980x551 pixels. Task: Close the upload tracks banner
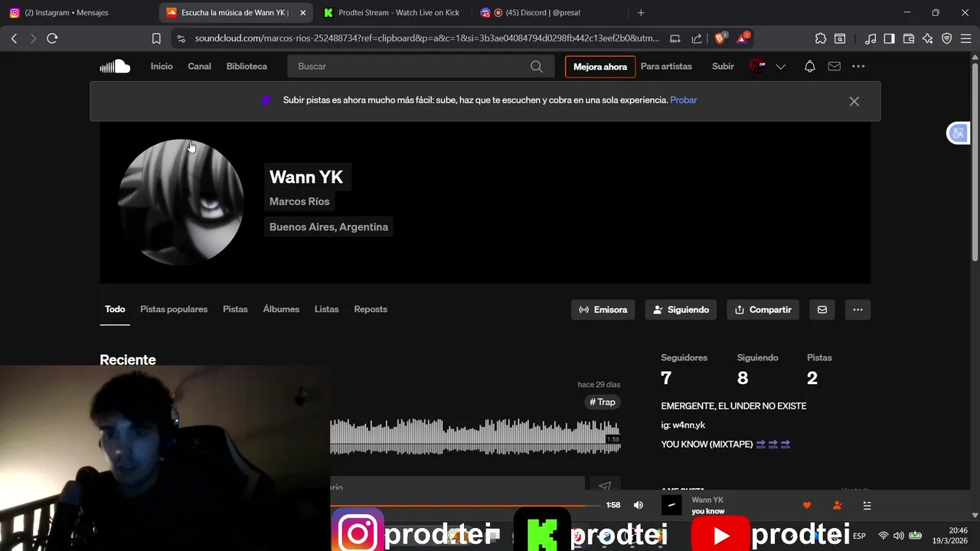[854, 101]
